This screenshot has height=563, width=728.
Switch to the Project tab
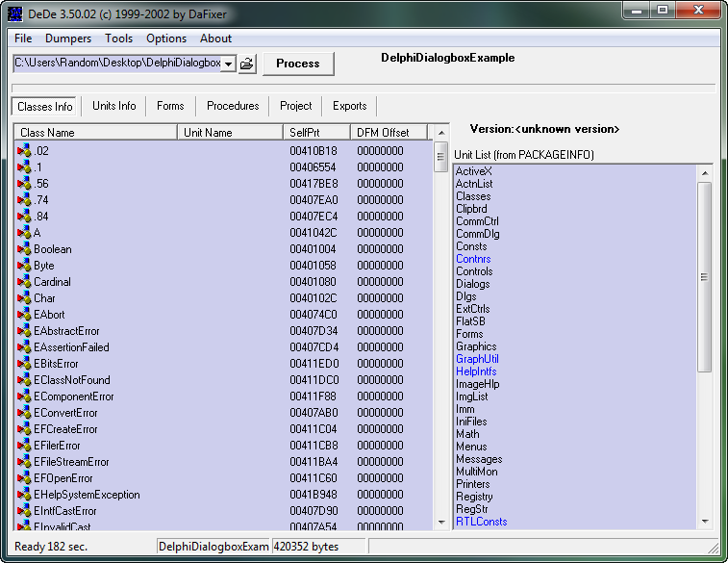click(x=296, y=106)
